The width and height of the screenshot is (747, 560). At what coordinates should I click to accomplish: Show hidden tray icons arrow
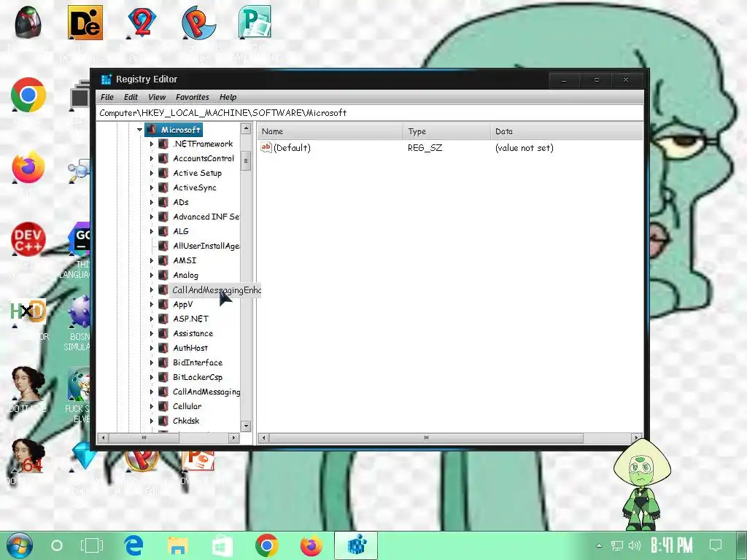[x=599, y=545]
